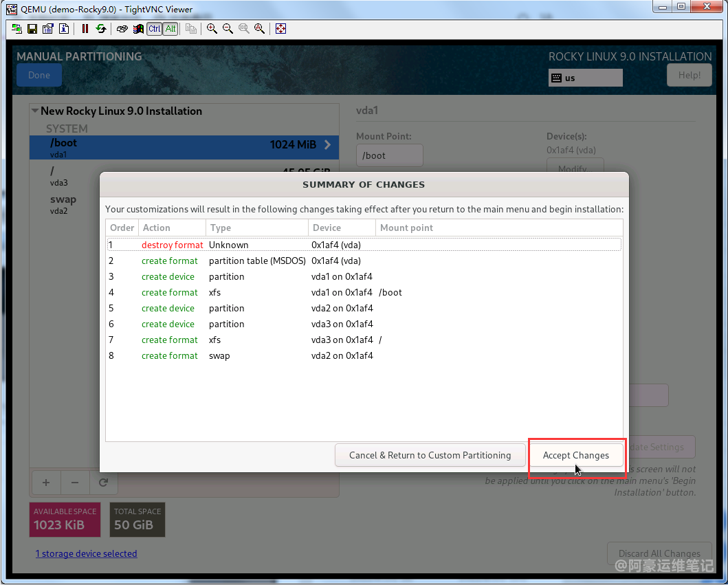
Task: Click the Save connection floppy disk icon
Action: coord(32,29)
